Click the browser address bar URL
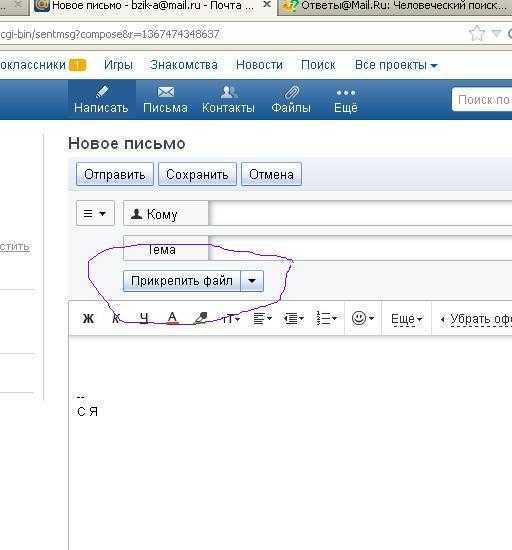Image resolution: width=512 pixels, height=550 pixels. point(110,34)
